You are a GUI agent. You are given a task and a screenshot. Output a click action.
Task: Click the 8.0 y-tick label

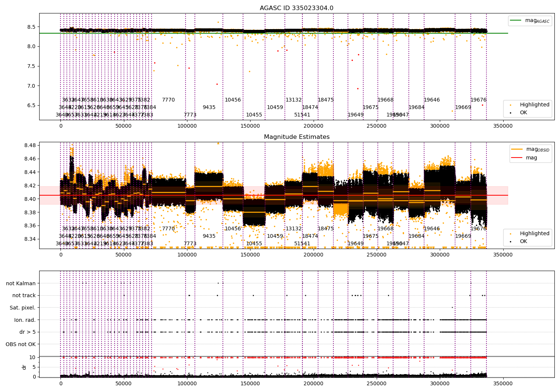pos(31,47)
